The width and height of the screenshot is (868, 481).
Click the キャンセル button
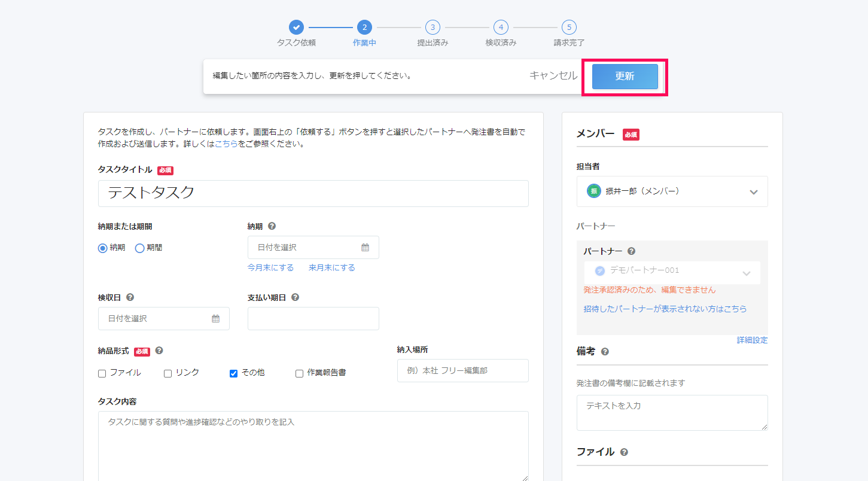553,75
